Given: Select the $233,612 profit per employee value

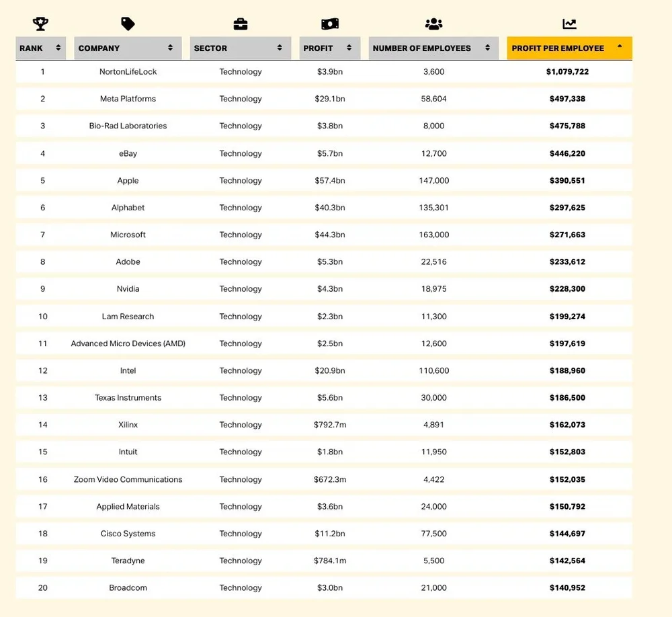Looking at the screenshot, I should tap(567, 261).
